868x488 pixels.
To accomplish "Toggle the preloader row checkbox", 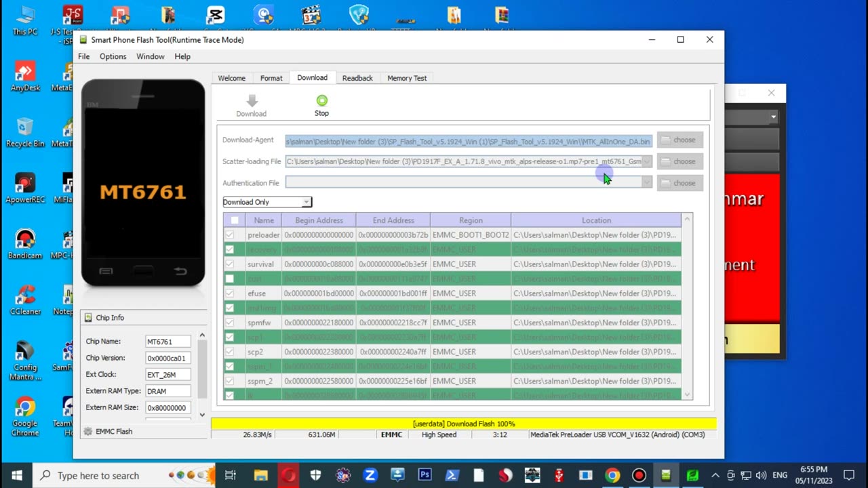I will (x=230, y=235).
